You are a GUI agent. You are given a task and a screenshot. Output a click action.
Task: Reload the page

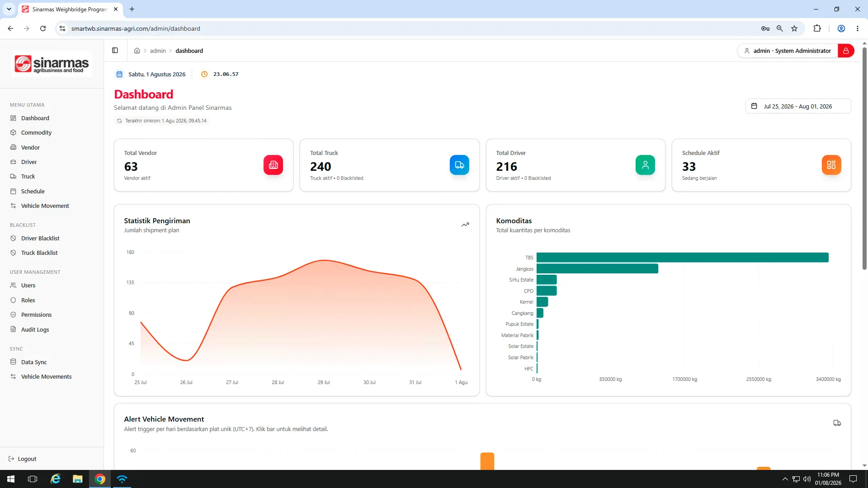(43, 28)
